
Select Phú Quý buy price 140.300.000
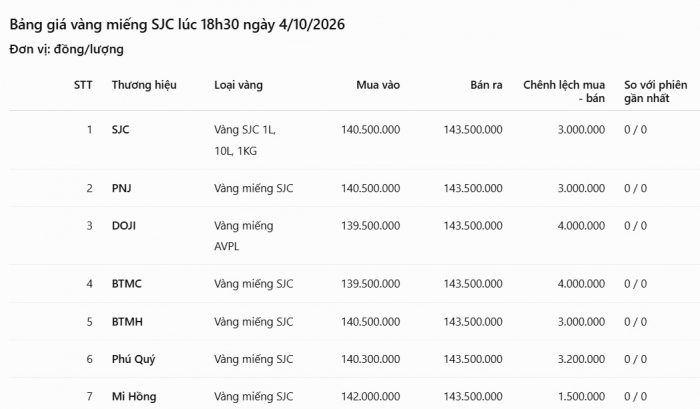371,359
